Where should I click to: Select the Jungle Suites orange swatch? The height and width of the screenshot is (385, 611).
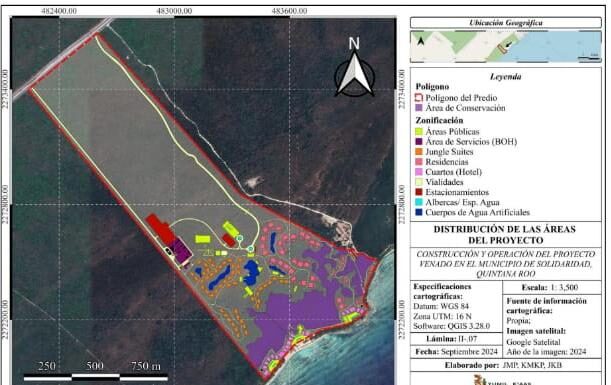coord(419,152)
